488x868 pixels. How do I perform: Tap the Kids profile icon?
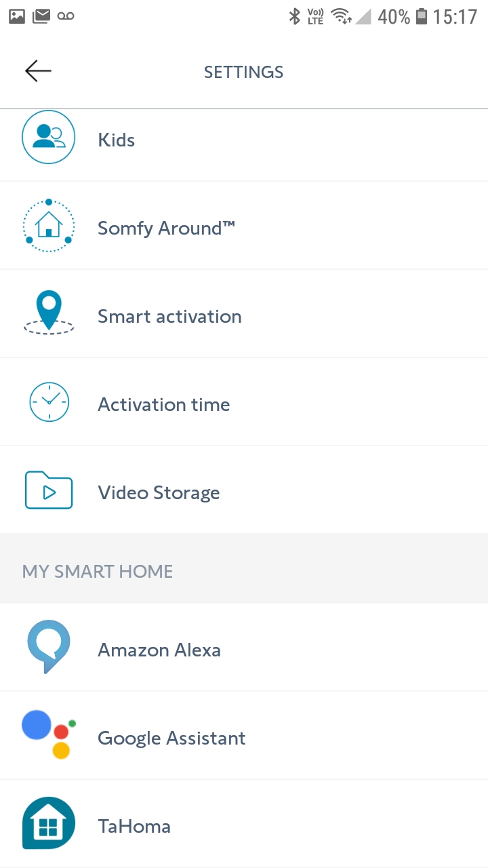coord(48,138)
